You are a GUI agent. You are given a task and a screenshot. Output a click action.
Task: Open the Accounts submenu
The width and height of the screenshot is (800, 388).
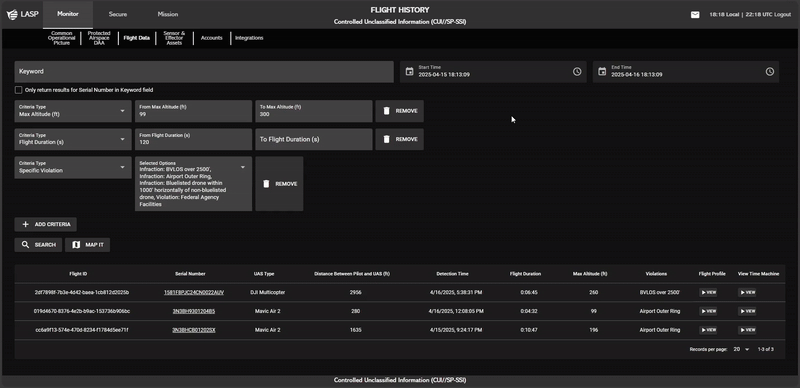click(x=211, y=38)
